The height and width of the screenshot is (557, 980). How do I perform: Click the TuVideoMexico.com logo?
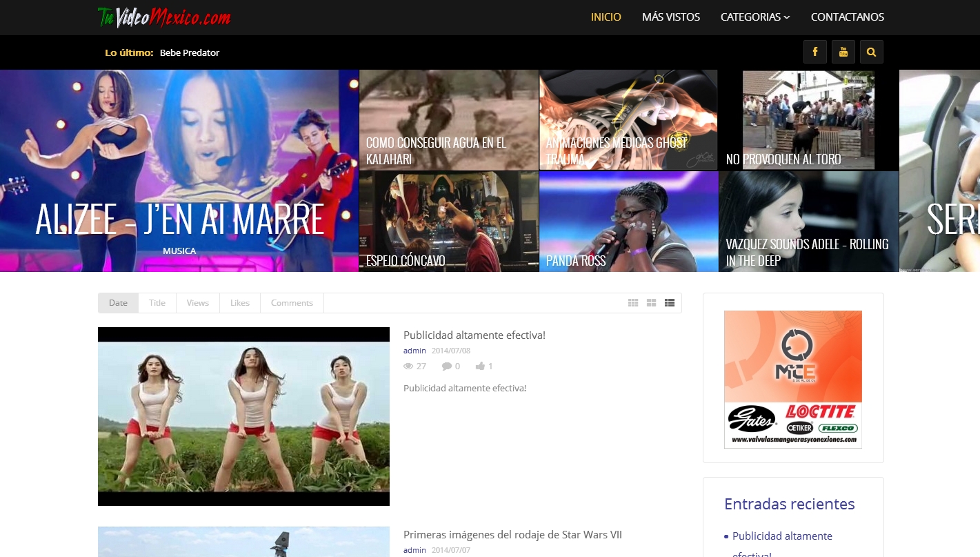pos(164,17)
